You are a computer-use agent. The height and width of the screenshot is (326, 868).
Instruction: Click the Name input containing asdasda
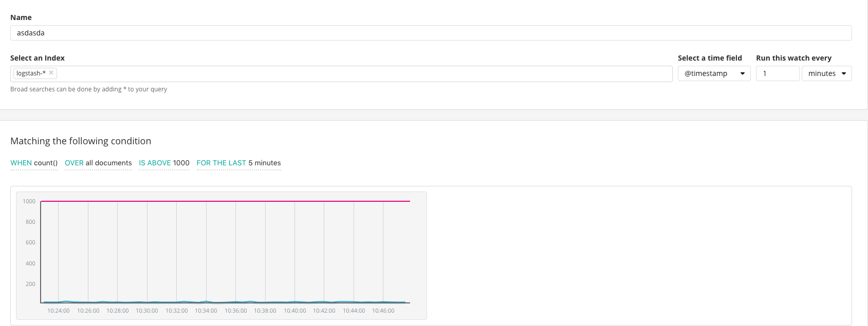pyautogui.click(x=431, y=33)
